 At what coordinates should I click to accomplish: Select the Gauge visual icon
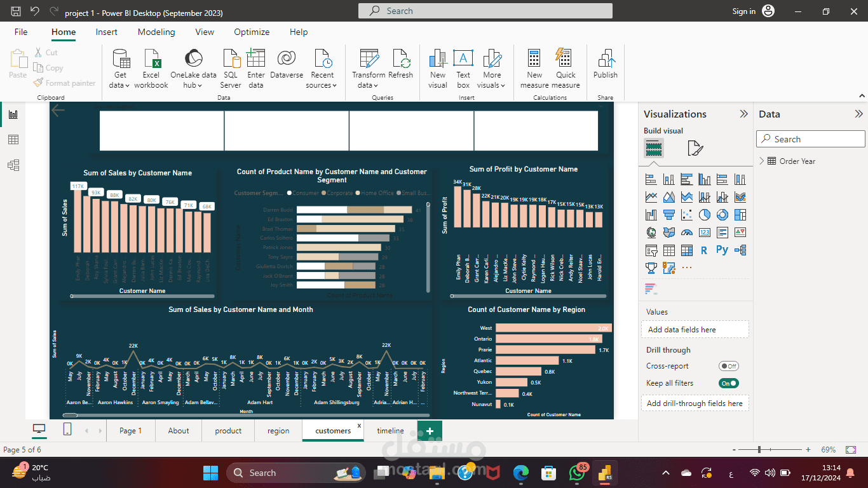tap(687, 233)
